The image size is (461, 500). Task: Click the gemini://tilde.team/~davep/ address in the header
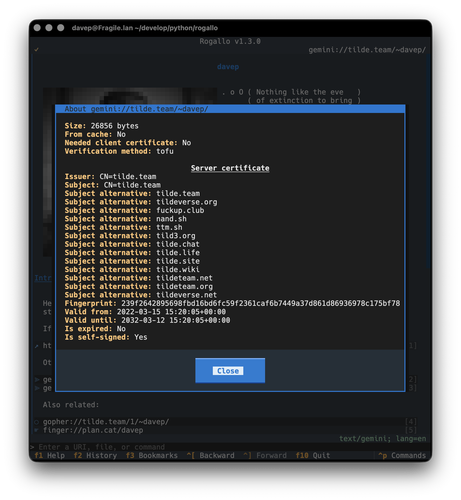367,50
